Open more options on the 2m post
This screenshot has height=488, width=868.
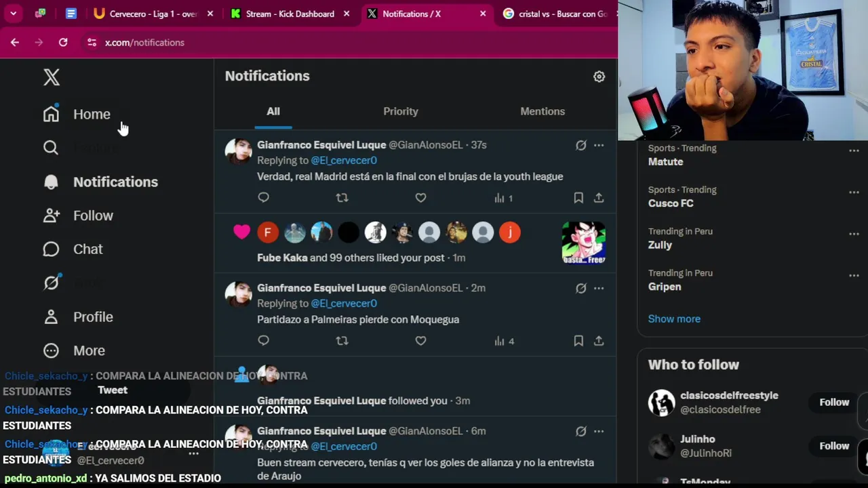(599, 288)
